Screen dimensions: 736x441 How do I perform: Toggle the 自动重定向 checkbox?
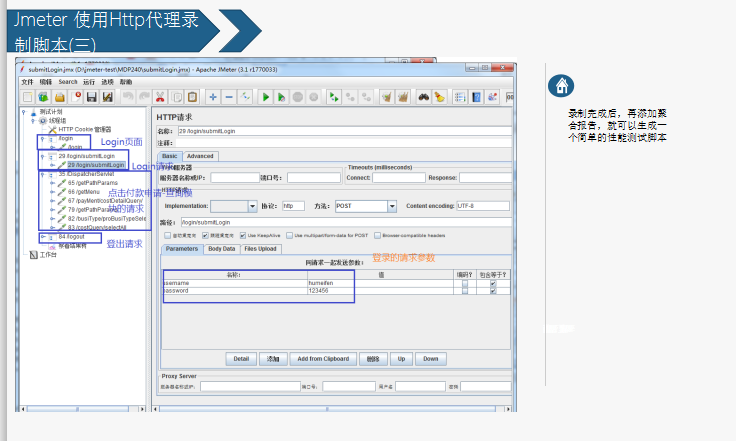(168, 236)
